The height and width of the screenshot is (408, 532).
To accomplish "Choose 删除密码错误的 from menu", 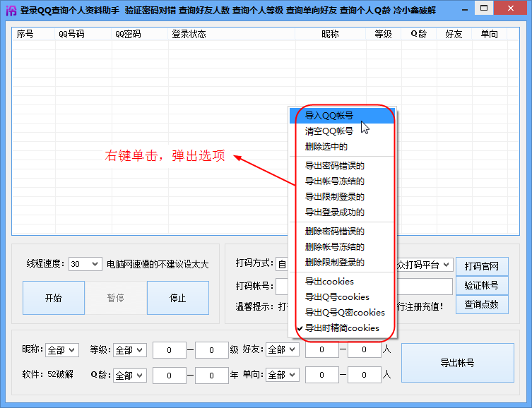I will [342, 232].
